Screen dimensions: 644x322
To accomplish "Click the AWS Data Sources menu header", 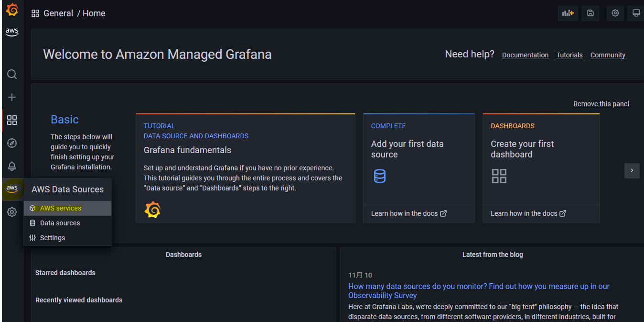I will click(x=67, y=189).
